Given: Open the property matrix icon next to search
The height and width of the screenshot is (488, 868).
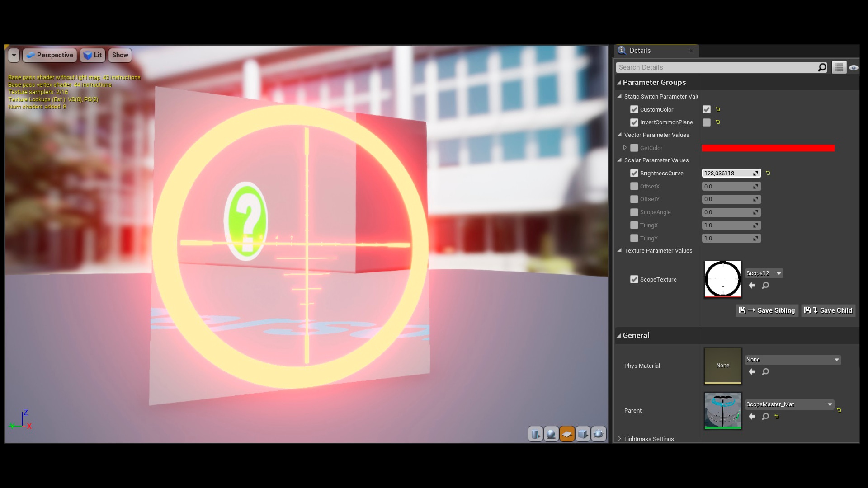Looking at the screenshot, I should (x=839, y=67).
